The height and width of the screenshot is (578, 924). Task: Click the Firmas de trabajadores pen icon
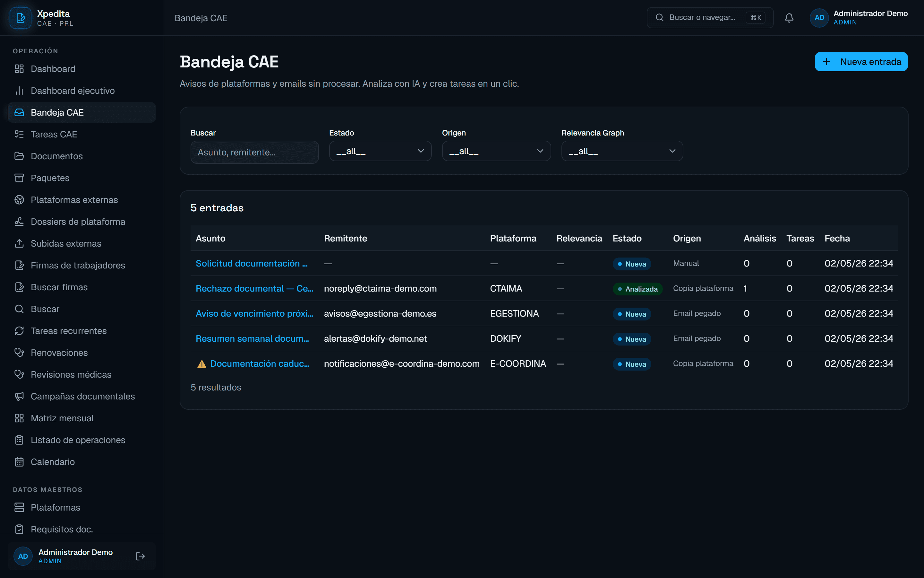point(19,265)
